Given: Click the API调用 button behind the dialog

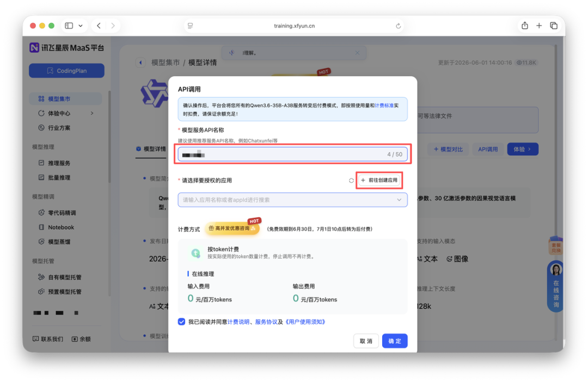Looking at the screenshot, I should [488, 149].
